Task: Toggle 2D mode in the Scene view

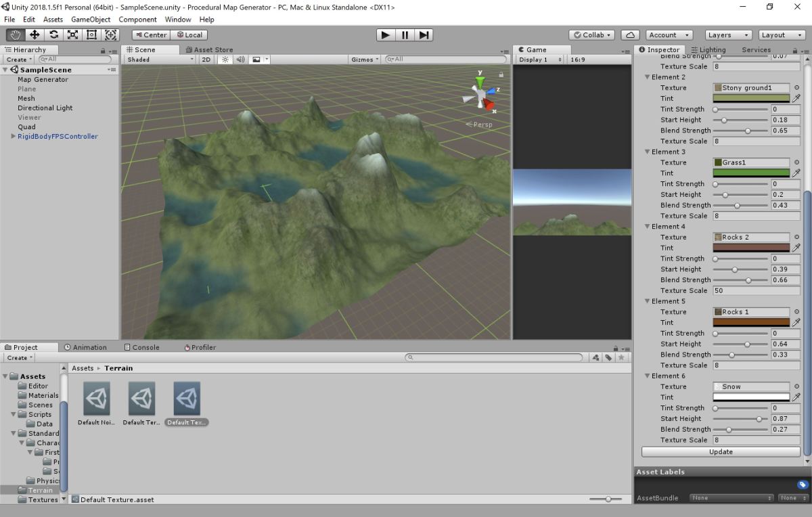Action: coord(205,59)
